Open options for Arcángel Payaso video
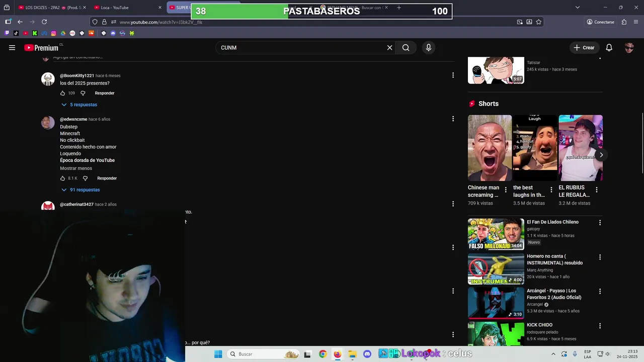644x362 pixels. point(600,291)
